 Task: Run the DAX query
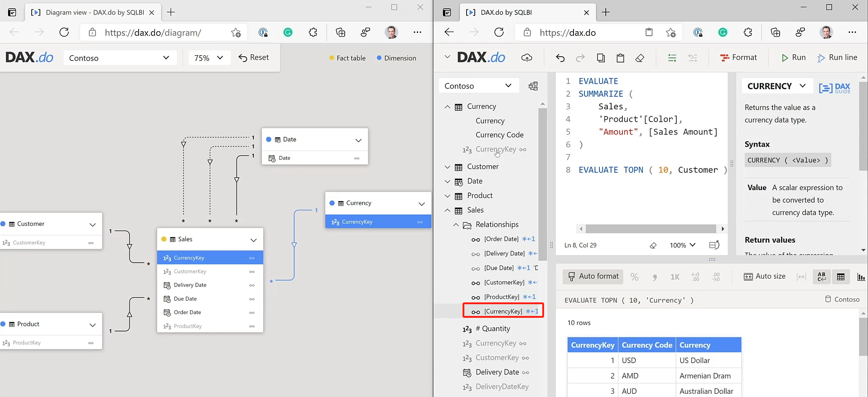pyautogui.click(x=793, y=57)
